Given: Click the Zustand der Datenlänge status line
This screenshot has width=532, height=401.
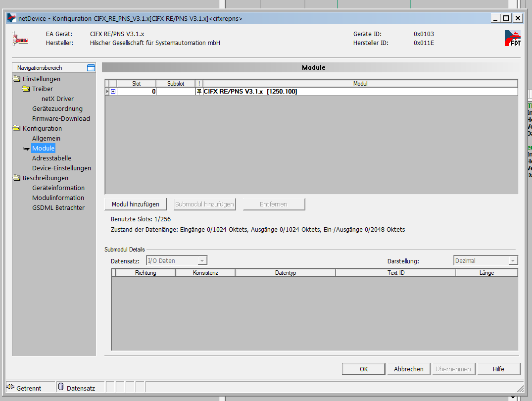Looking at the screenshot, I should 258,230.
